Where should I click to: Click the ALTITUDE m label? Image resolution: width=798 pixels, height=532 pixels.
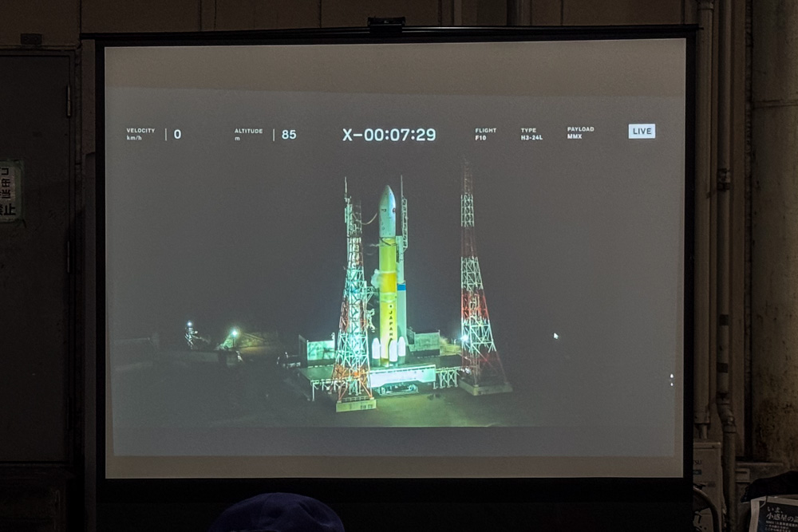pyautogui.click(x=248, y=134)
